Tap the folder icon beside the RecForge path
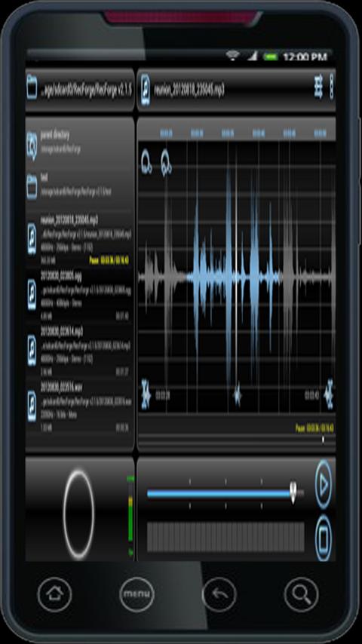Viewport: 362px width, 644px height. (x=32, y=87)
